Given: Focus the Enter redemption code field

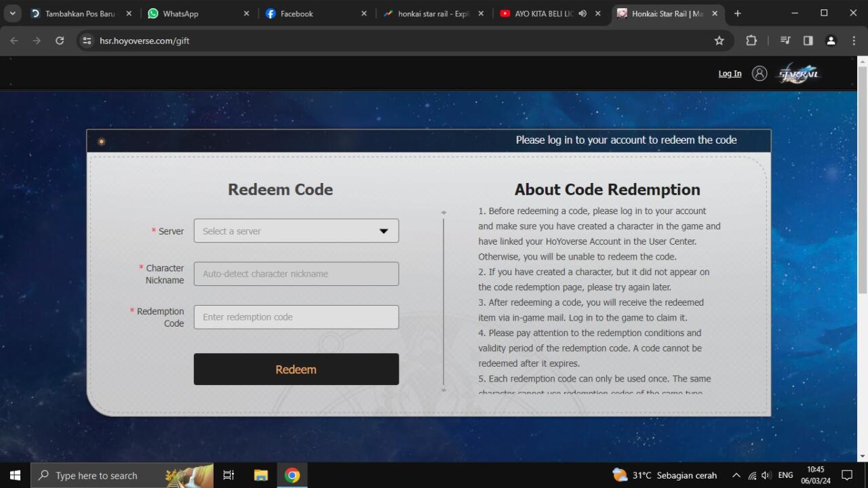Looking at the screenshot, I should click(296, 317).
